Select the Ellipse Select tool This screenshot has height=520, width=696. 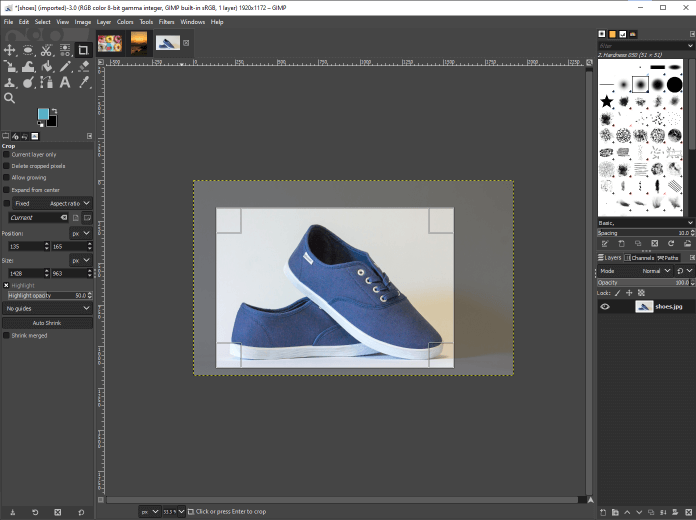(28, 50)
